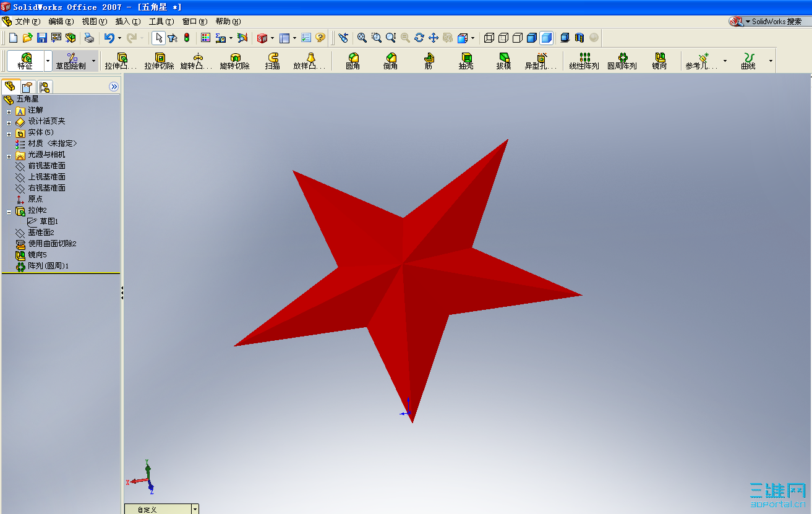Click the Zoom to Fit magnifier icon

pos(362,38)
